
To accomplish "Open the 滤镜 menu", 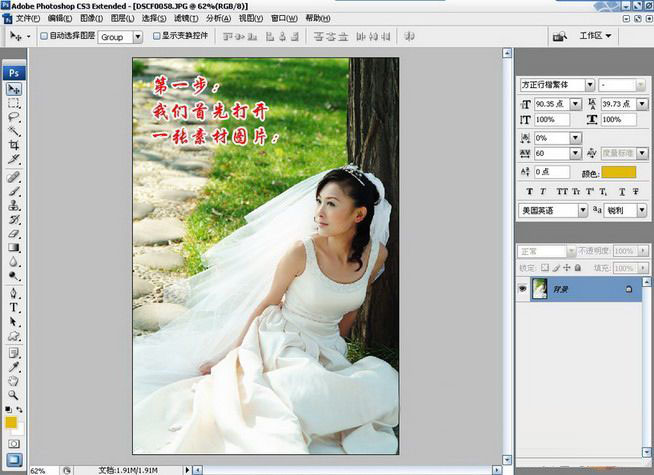I will coord(183,18).
